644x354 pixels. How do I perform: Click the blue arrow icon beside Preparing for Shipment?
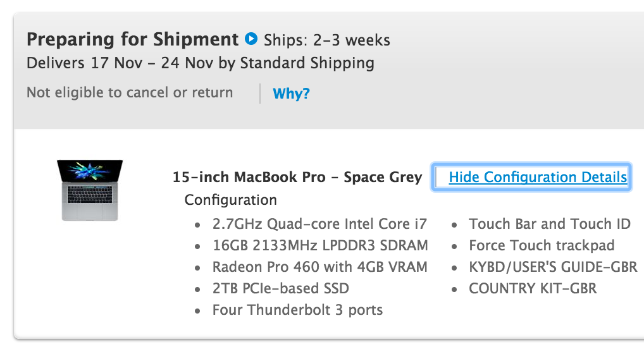(251, 39)
